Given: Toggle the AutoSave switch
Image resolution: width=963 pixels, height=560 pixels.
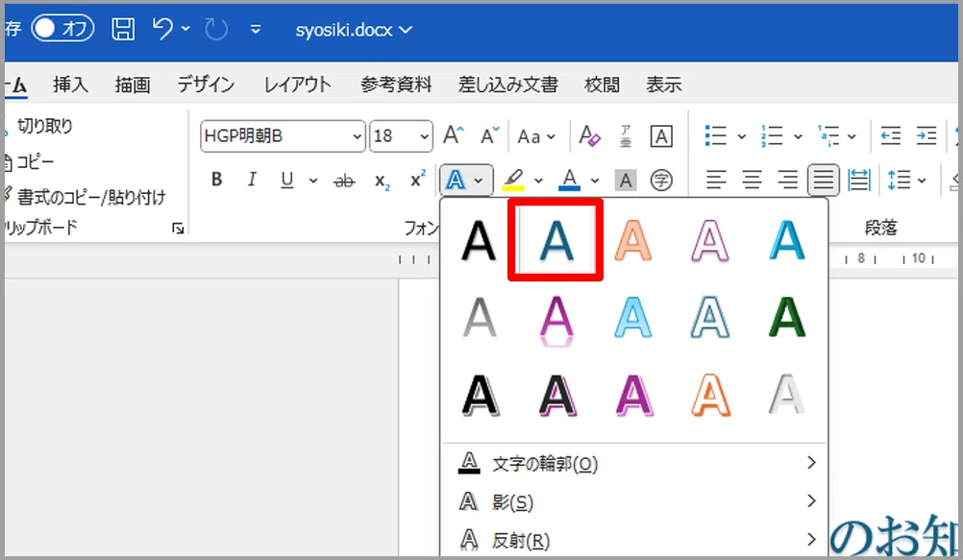Looking at the screenshot, I should 62,28.
